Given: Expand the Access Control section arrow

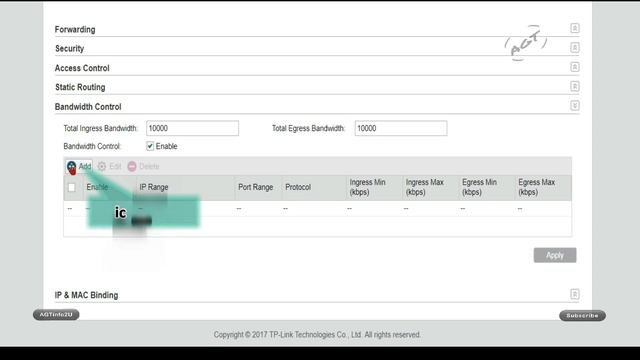Looking at the screenshot, I should pos(575,67).
